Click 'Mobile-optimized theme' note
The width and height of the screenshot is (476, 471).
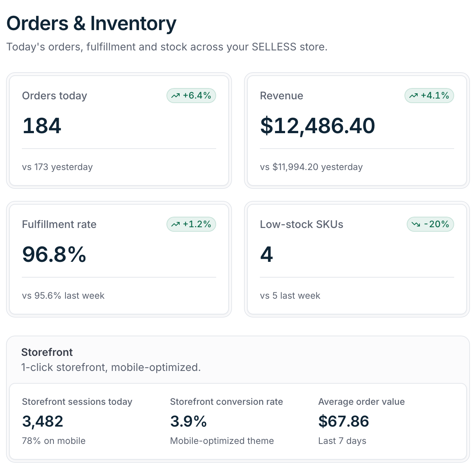pyautogui.click(x=222, y=441)
